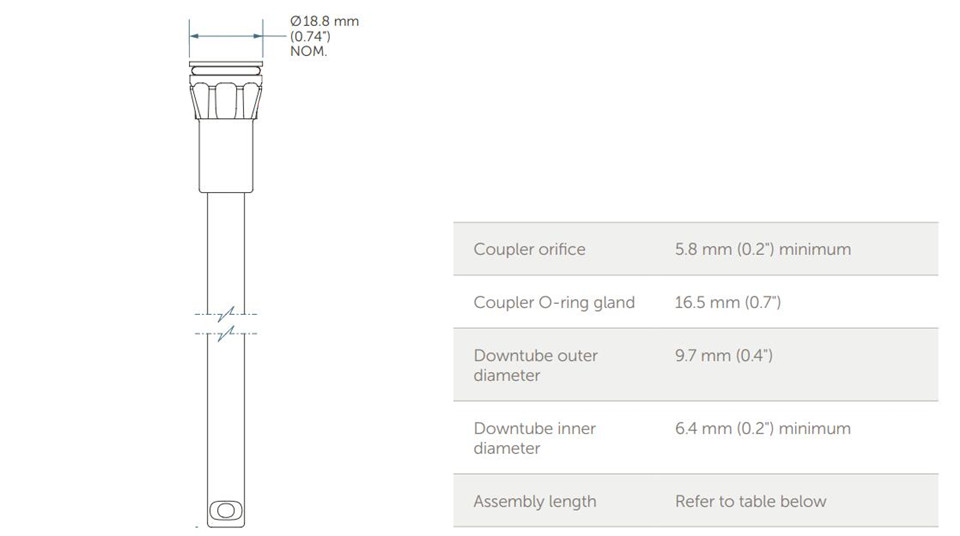Click the Assembly length row label
960x536 pixels.
point(534,501)
